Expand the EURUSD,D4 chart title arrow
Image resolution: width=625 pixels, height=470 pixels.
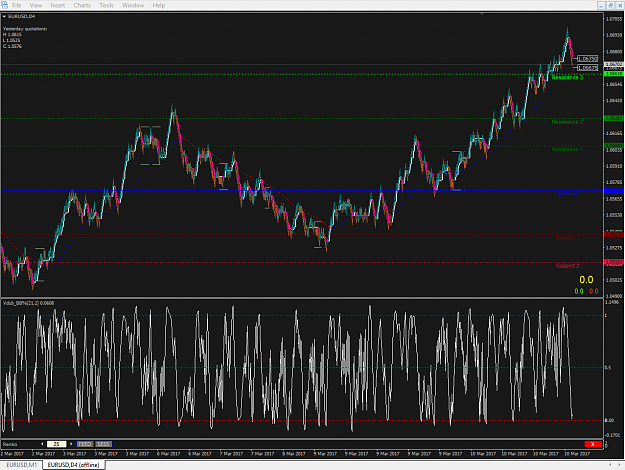pos(4,16)
